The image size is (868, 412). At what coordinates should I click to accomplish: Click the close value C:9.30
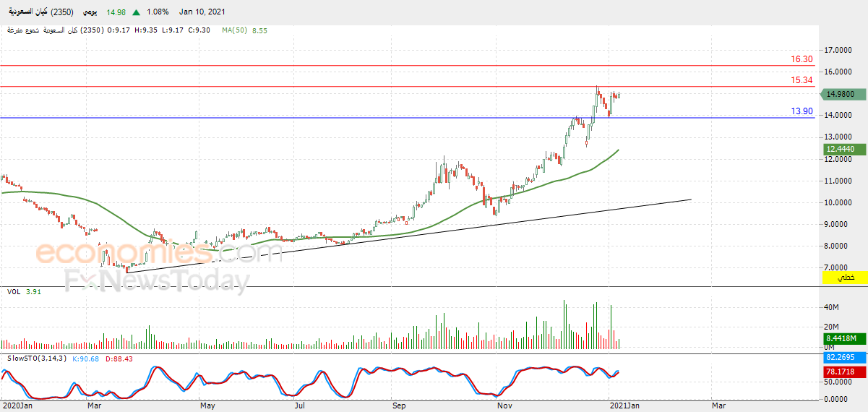coord(198,30)
